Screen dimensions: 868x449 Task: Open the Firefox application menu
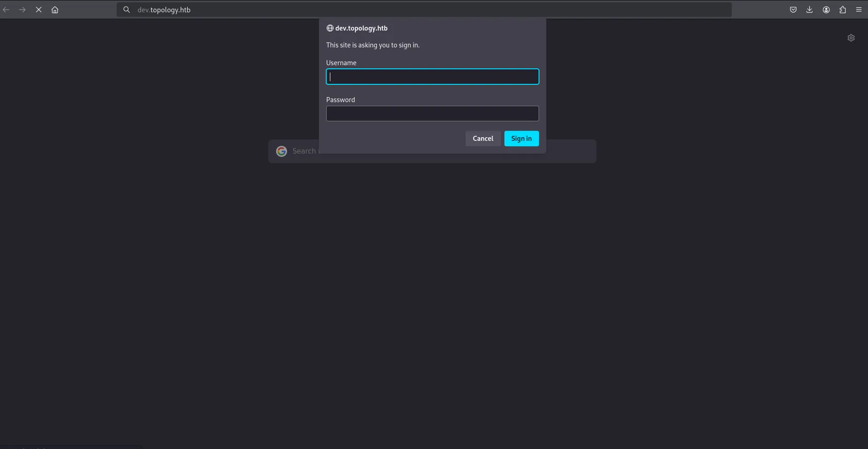(x=859, y=10)
